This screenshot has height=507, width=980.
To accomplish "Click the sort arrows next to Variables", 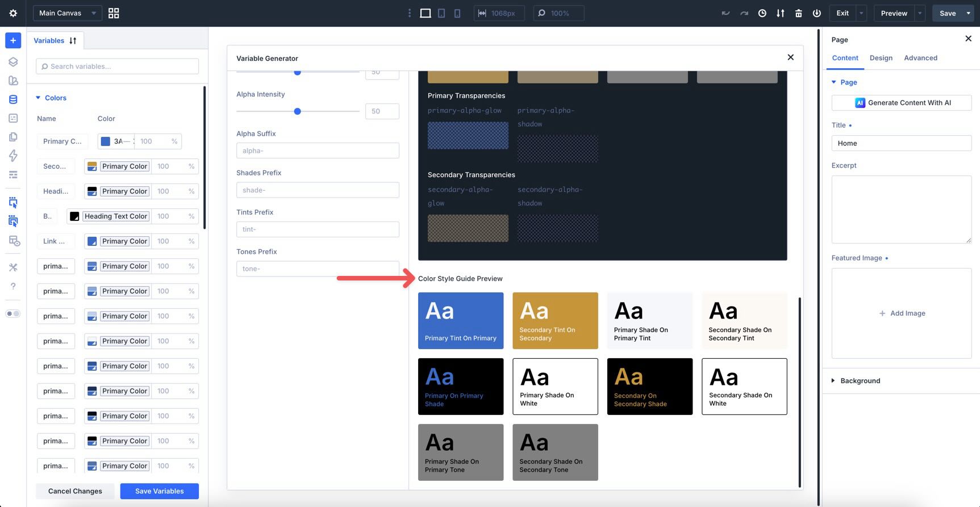I will (x=73, y=41).
